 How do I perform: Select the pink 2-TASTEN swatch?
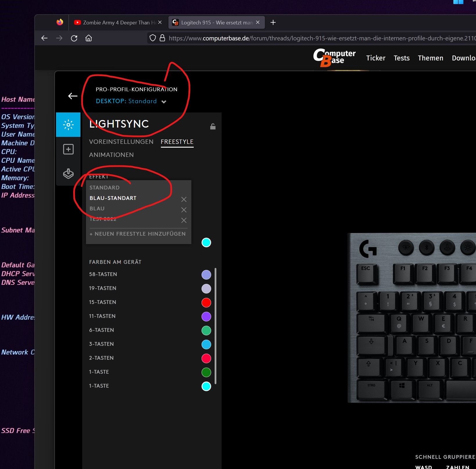pos(206,358)
